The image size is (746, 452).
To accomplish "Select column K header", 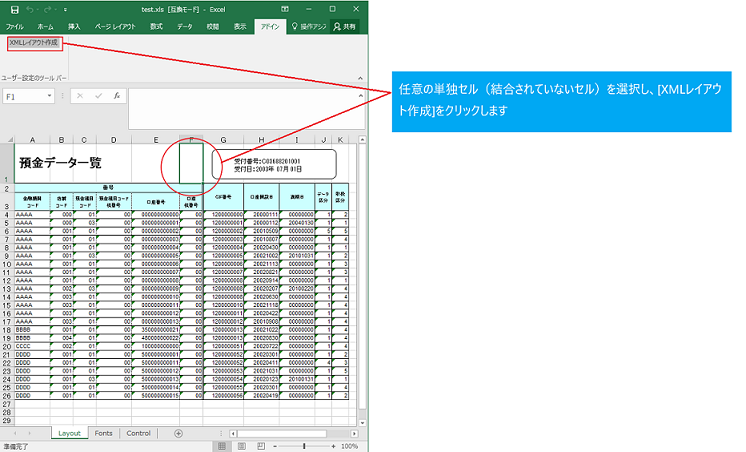I will pos(340,139).
